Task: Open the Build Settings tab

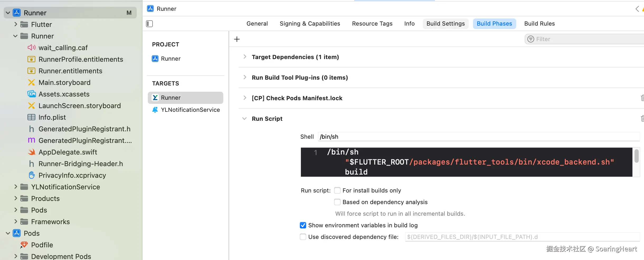Action: 446,24
